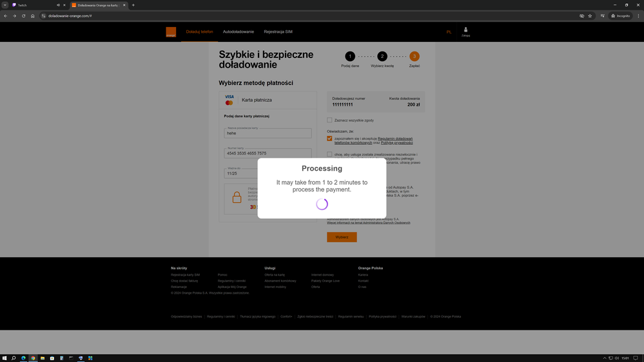Reload the page with the refresh icon
Viewport: 644px width, 362px height.
pos(23,16)
